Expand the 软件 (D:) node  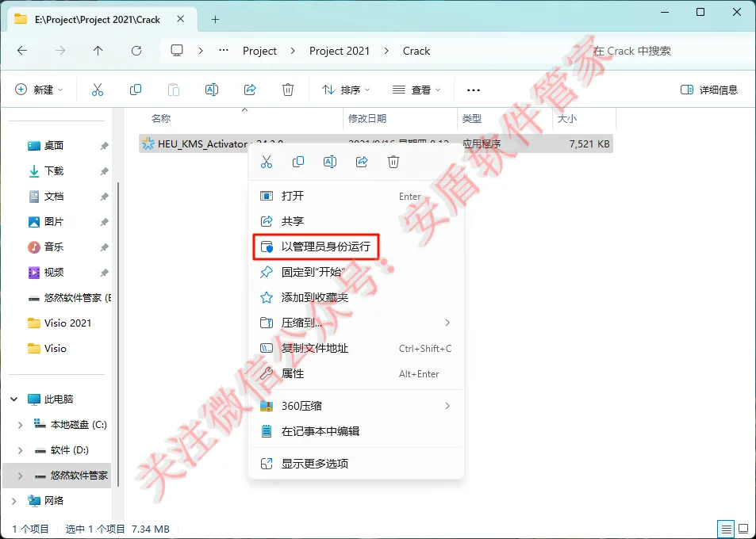[x=20, y=450]
